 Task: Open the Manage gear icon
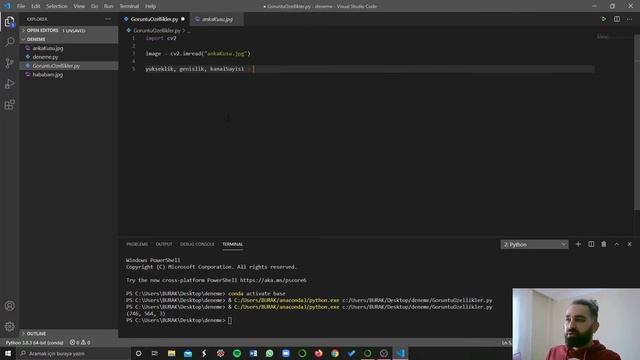click(x=9, y=326)
